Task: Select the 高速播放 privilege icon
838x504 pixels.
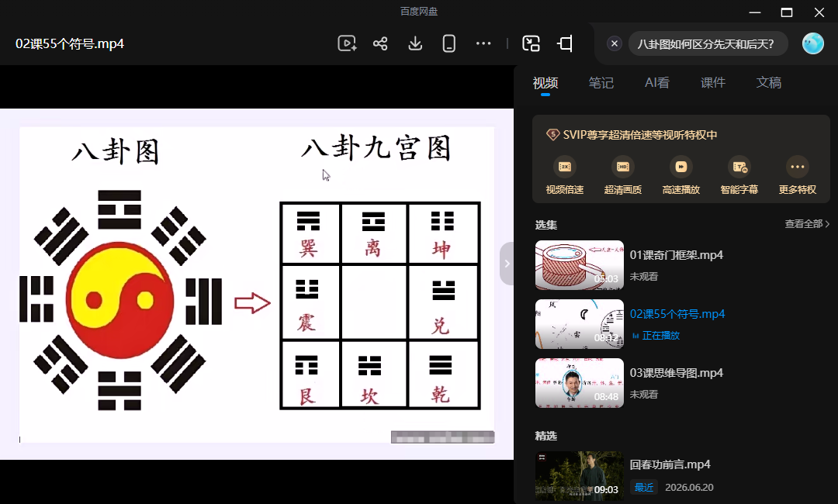Action: point(681,167)
